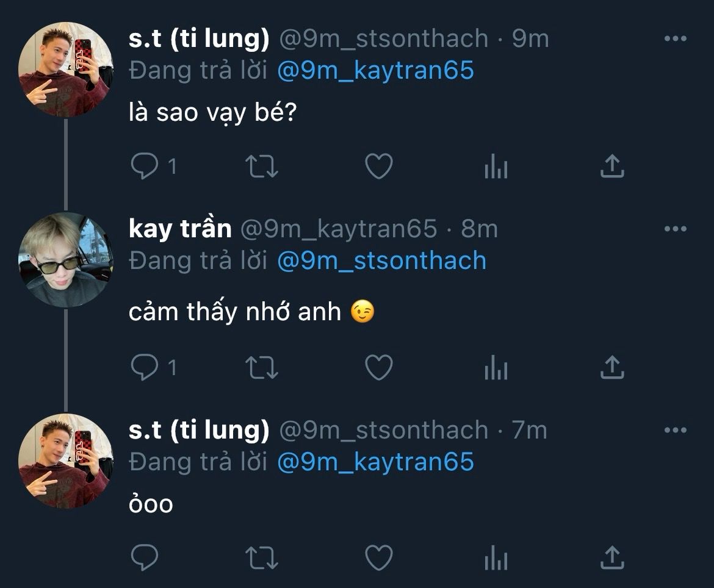
Task: Reply to the "là sao vạy bé?" tweet
Action: [x=145, y=166]
